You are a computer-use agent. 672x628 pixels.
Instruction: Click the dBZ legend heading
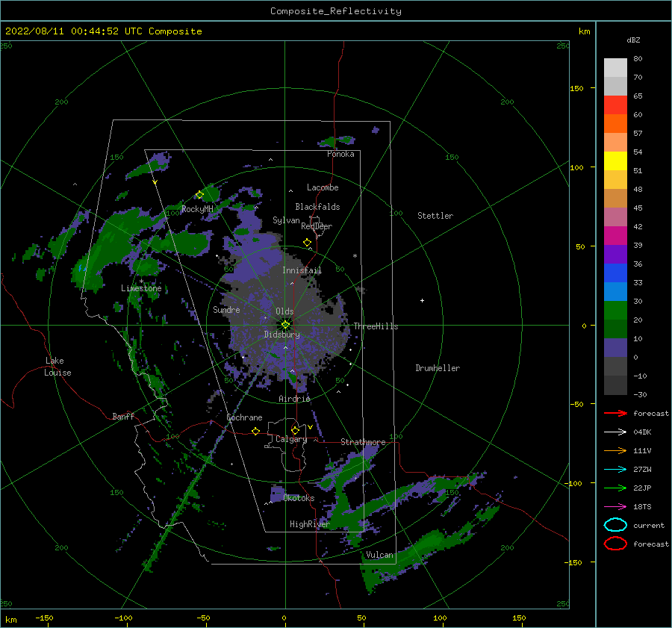(x=633, y=40)
